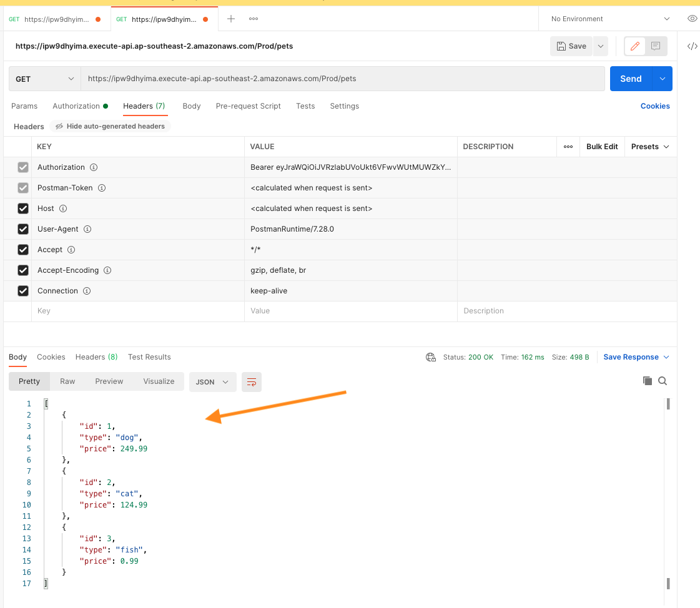The height and width of the screenshot is (608, 700).
Task: Expand the Save options arrow
Action: click(601, 46)
